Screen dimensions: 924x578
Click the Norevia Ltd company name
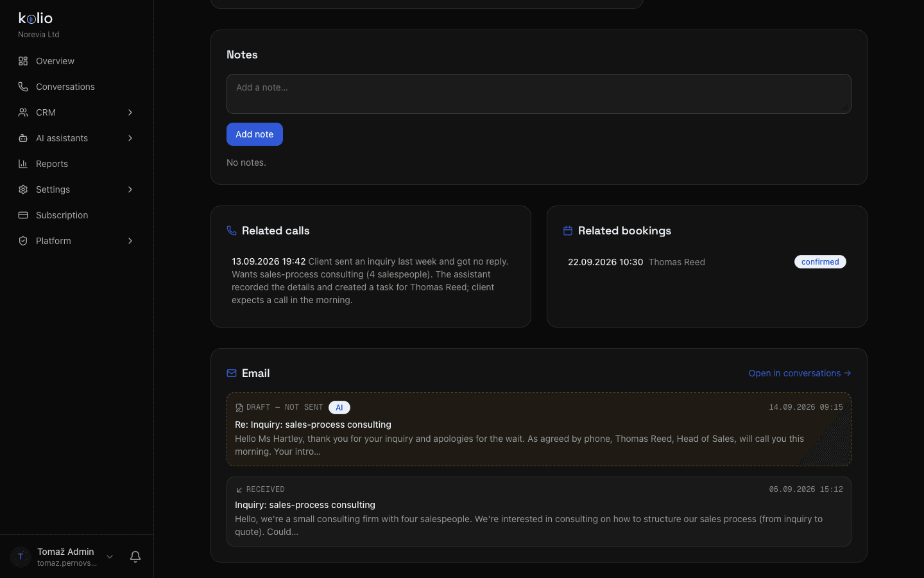[38, 35]
